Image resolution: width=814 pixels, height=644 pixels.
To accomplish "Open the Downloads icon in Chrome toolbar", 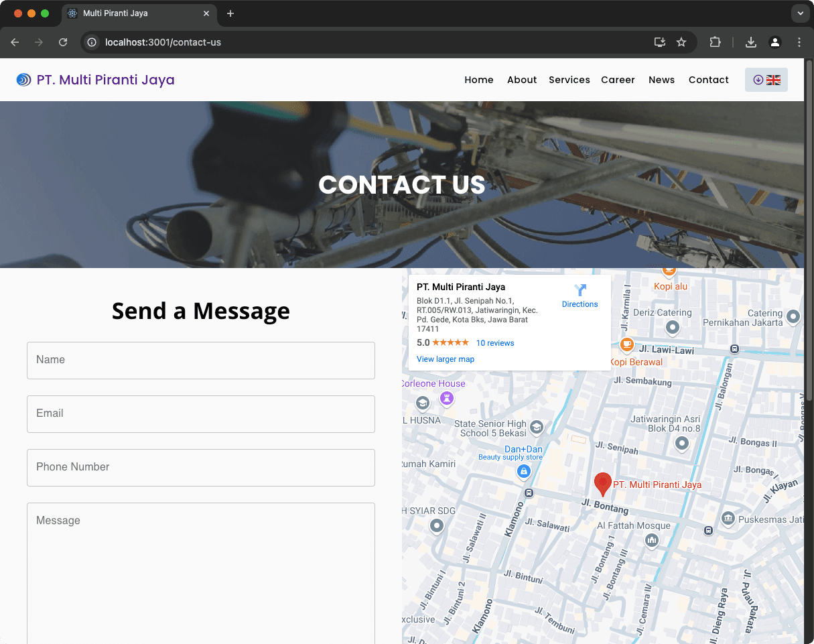I will click(751, 42).
